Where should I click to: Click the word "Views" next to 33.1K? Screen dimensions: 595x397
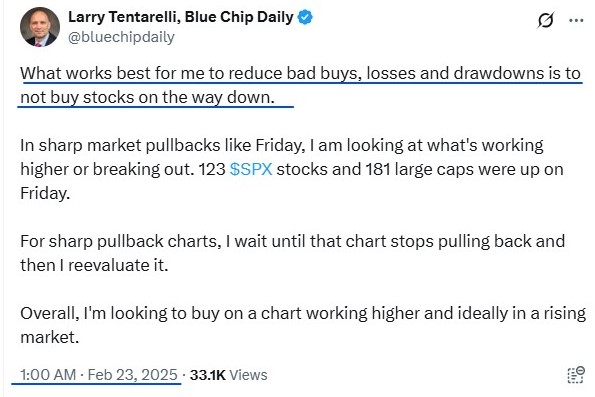(x=249, y=375)
